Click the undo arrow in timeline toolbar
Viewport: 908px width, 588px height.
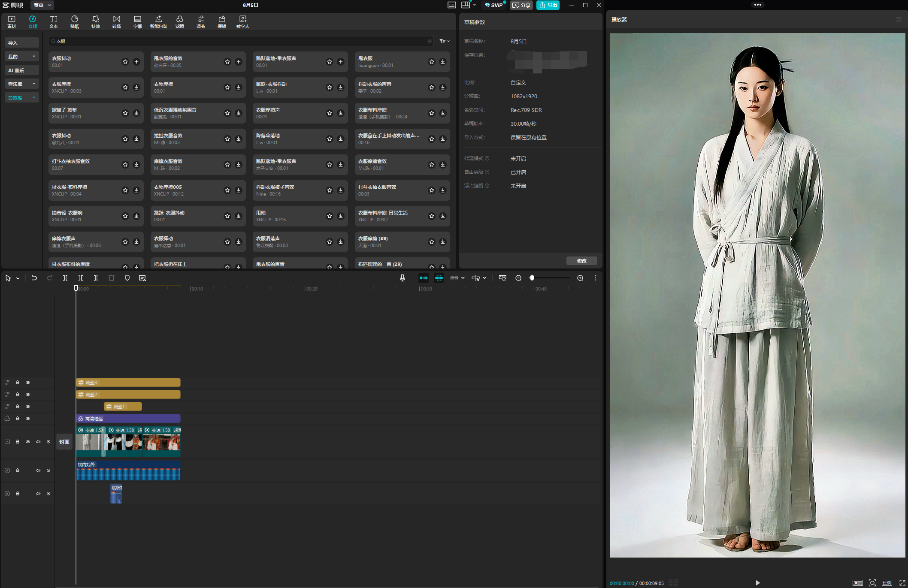pyautogui.click(x=34, y=278)
